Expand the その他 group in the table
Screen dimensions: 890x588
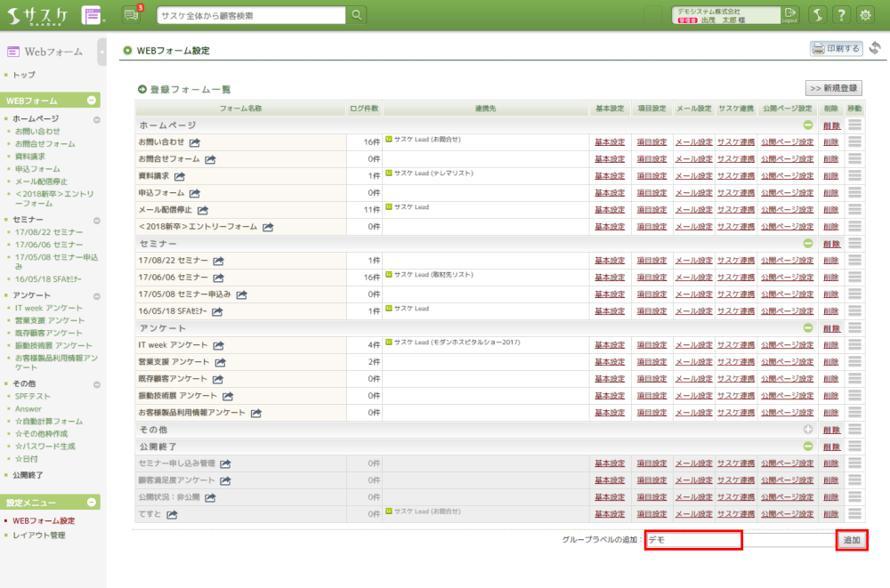(x=808, y=430)
